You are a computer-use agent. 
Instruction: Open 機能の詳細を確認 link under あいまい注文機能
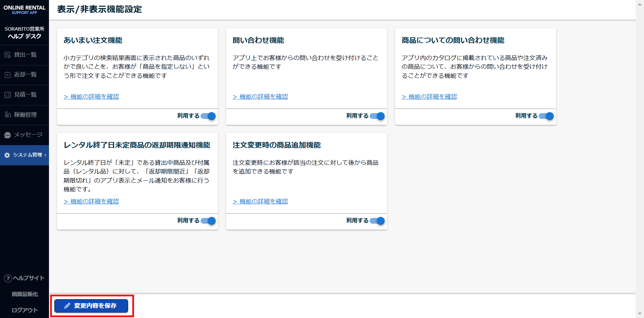[92, 97]
